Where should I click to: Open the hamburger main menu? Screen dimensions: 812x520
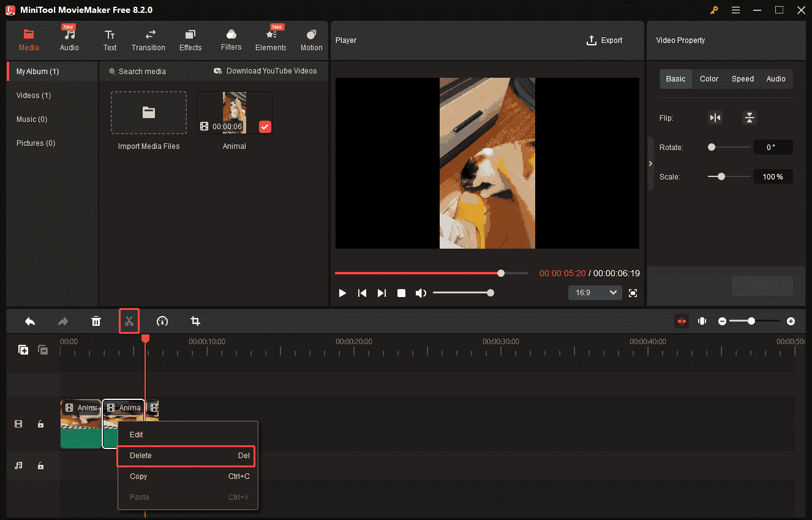pyautogui.click(x=735, y=10)
